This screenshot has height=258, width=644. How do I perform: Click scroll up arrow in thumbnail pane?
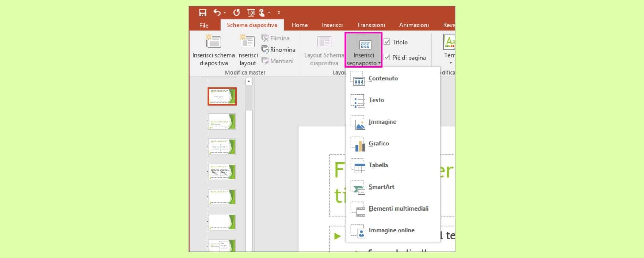pyautogui.click(x=249, y=82)
